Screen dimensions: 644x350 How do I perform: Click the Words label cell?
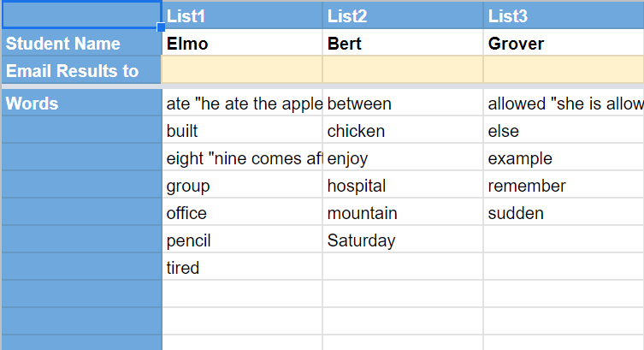coord(81,104)
